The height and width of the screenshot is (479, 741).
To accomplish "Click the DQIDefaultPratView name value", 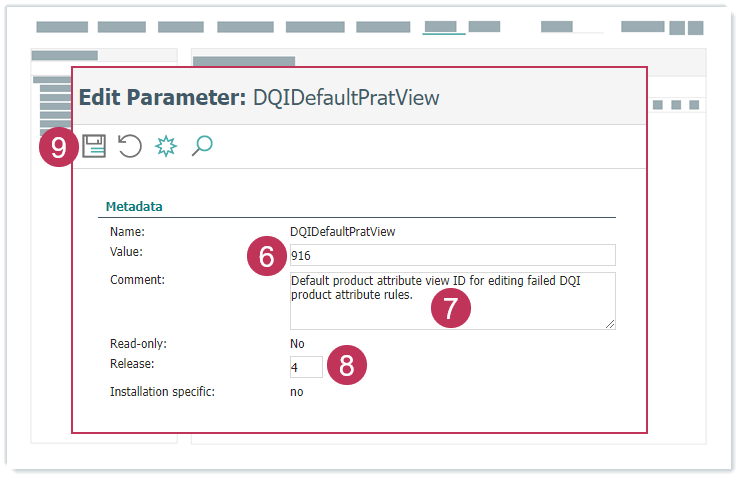I will [342, 231].
